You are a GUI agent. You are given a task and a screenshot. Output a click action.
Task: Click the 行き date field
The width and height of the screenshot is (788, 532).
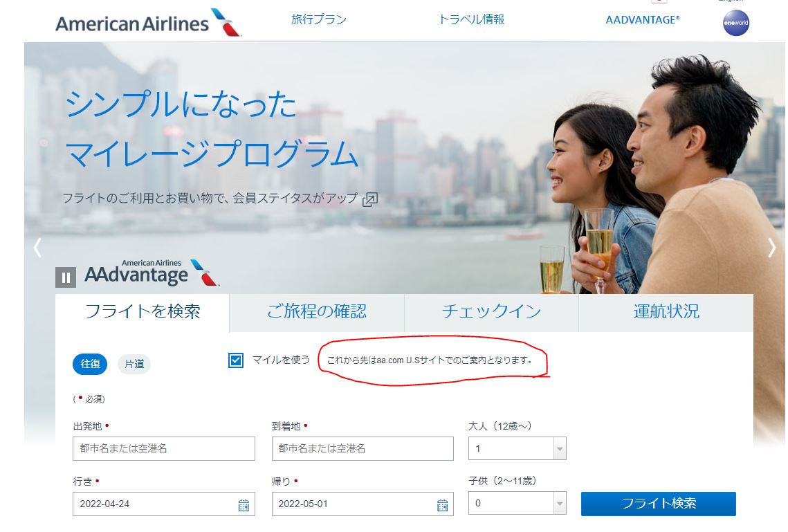tap(164, 504)
